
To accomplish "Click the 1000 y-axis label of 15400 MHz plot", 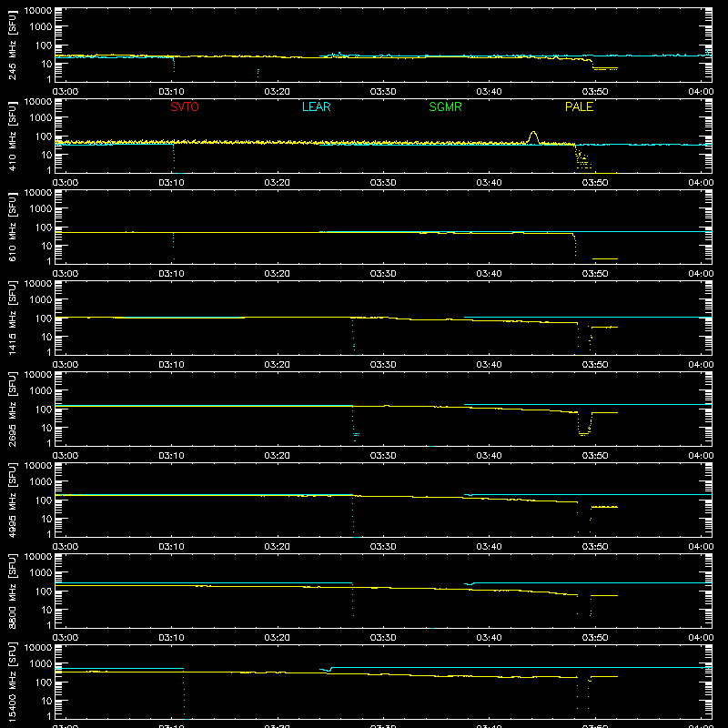I will 41,664.
